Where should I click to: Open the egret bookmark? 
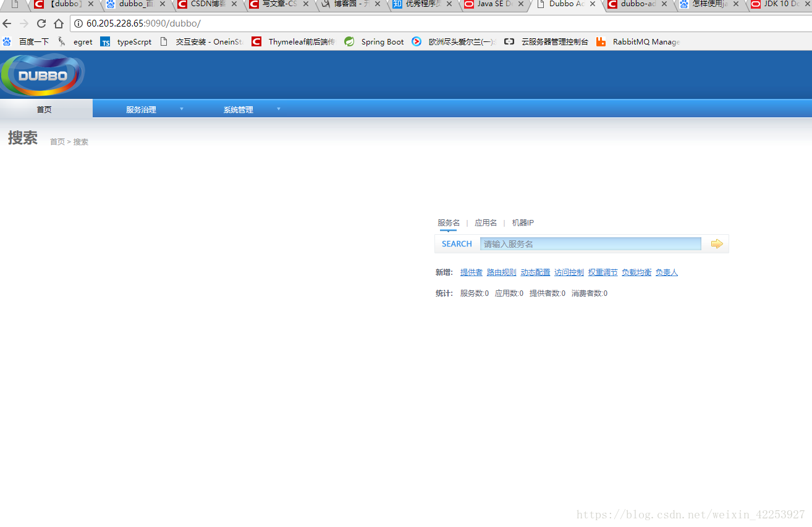(75, 42)
